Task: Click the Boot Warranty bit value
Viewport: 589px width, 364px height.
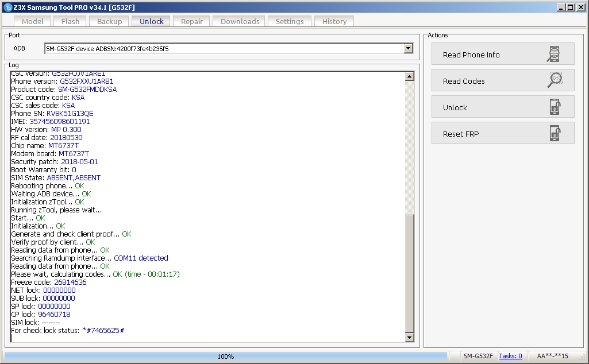Action: (74, 170)
